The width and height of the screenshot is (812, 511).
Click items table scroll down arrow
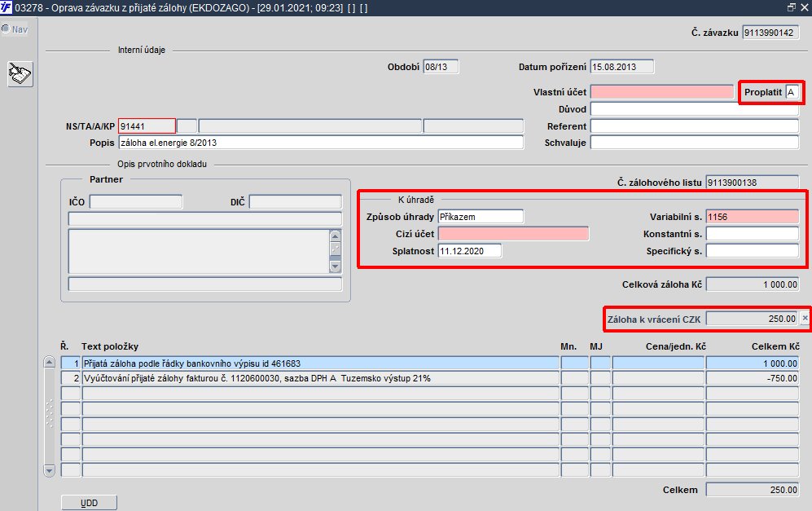tap(50, 470)
